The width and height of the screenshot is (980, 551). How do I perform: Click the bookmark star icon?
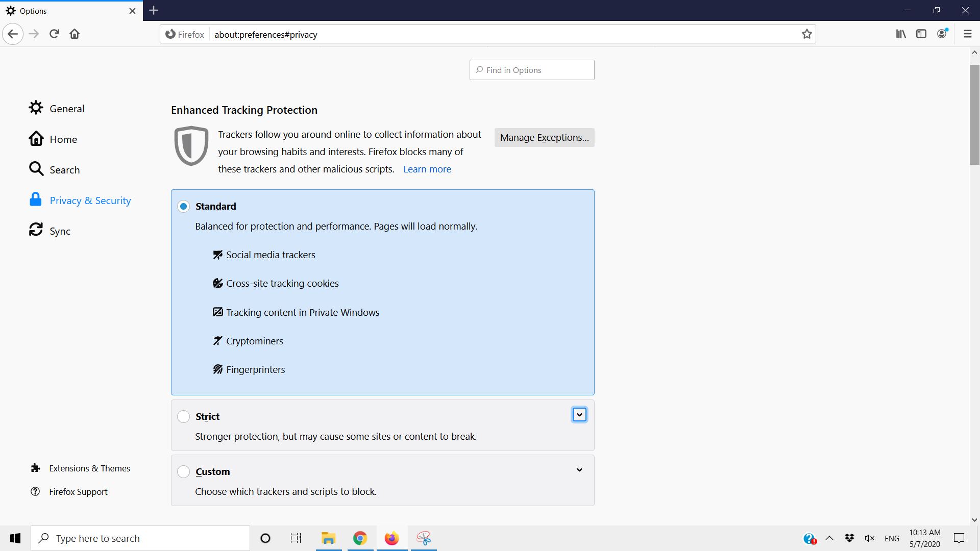[x=806, y=34]
